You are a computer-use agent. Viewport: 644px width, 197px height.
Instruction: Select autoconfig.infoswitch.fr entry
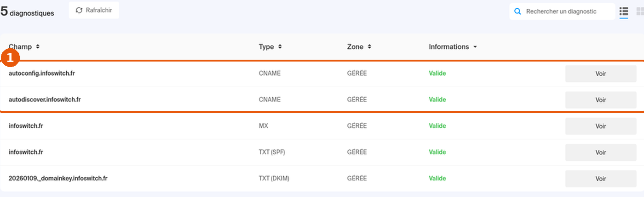point(41,73)
